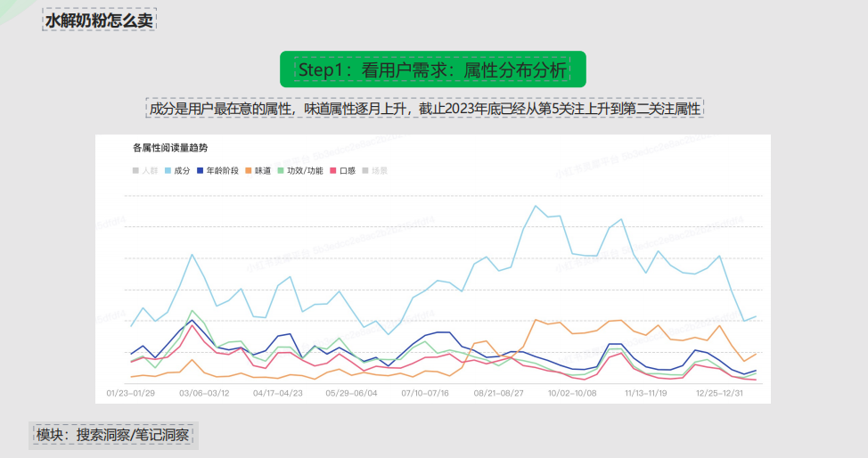This screenshot has height=458, width=868.
Task: Toggle the 功效/功能 legend entry
Action: 300,171
